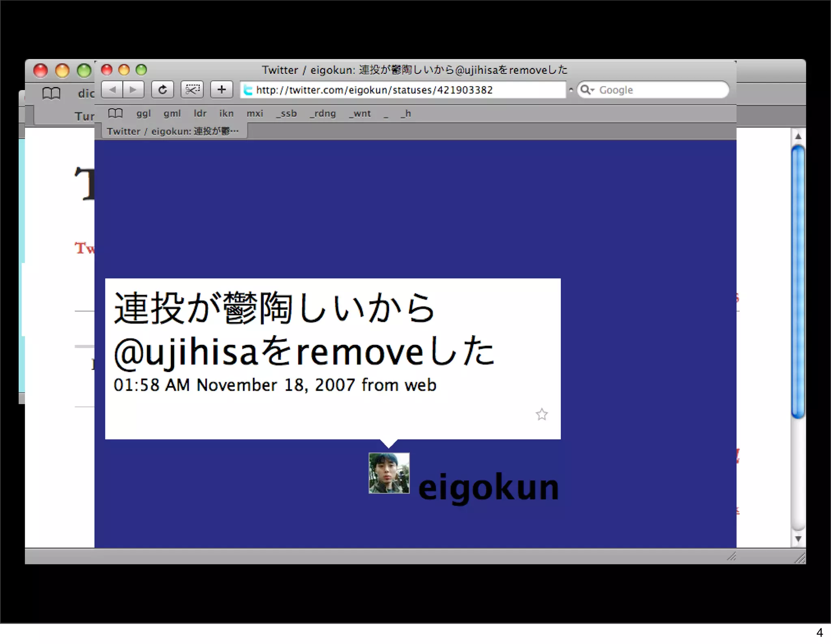The width and height of the screenshot is (831, 644).
Task: Favorite the tweet with the star icon
Action: [541, 414]
